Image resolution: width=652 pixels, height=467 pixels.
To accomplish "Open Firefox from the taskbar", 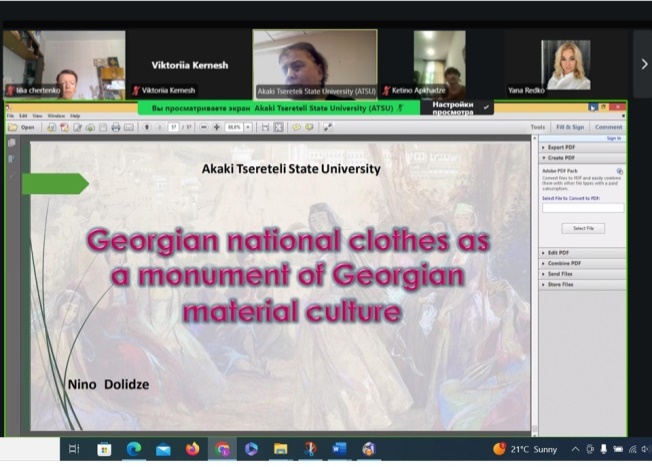I will 193,449.
